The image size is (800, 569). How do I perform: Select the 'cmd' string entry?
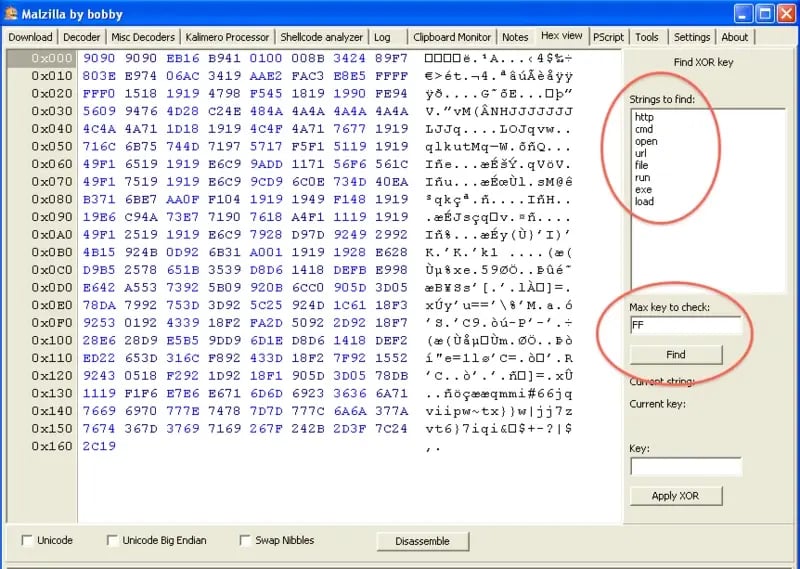pos(644,129)
